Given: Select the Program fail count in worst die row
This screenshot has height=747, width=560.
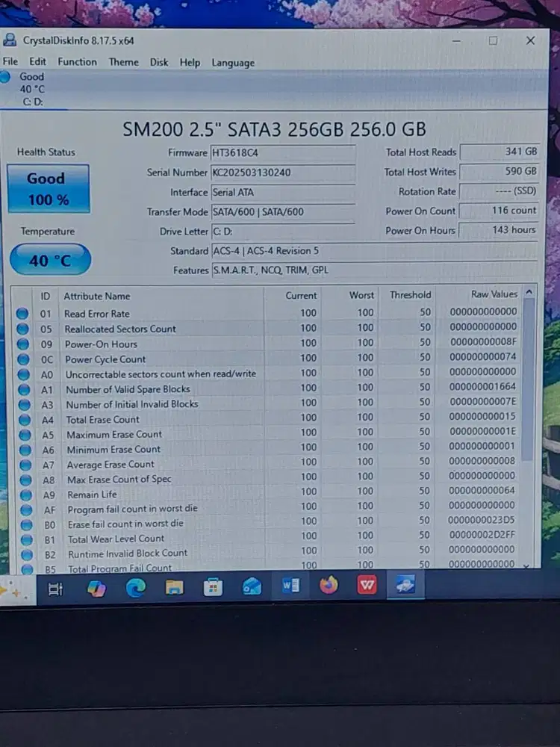Looking at the screenshot, I should 269,508.
